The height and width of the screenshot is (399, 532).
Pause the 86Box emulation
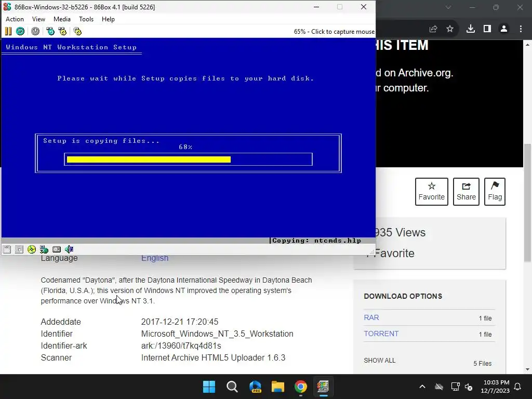pos(8,32)
